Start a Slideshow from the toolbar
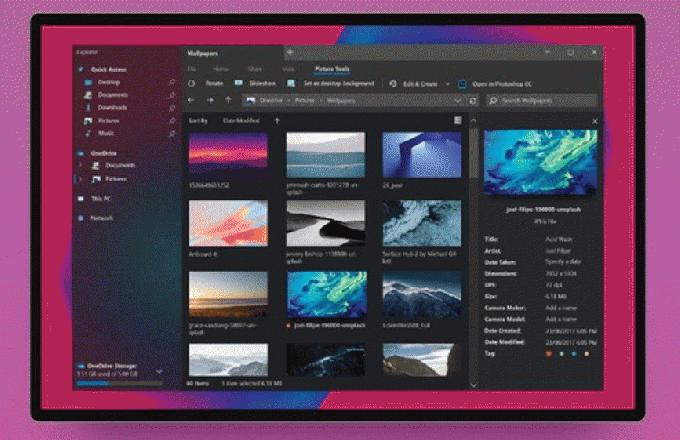Image resolution: width=680 pixels, height=440 pixels. 257,83
